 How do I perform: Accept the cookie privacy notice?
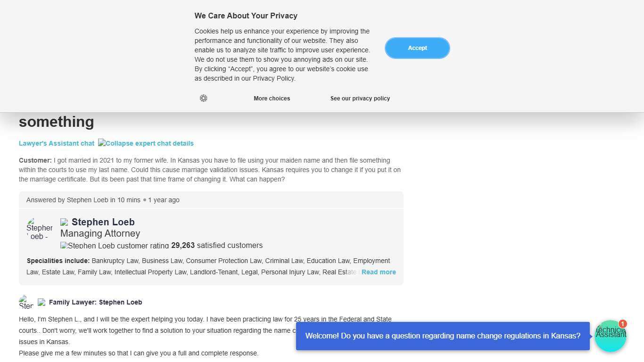coord(417,48)
